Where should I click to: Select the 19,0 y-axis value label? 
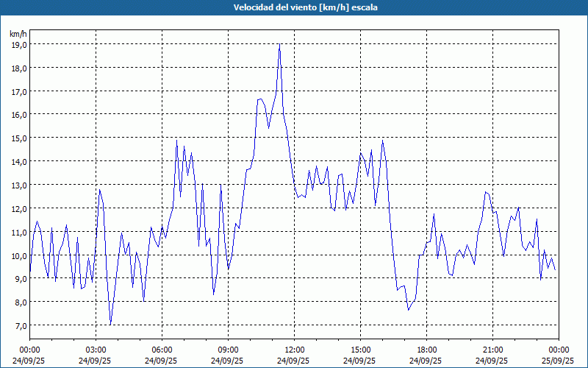pyautogui.click(x=18, y=44)
